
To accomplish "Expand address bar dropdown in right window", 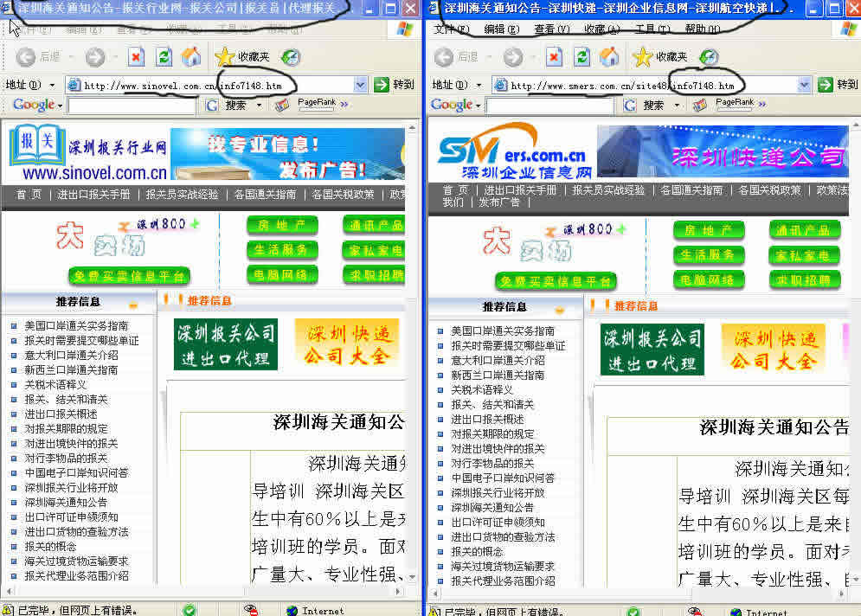I will (x=804, y=85).
